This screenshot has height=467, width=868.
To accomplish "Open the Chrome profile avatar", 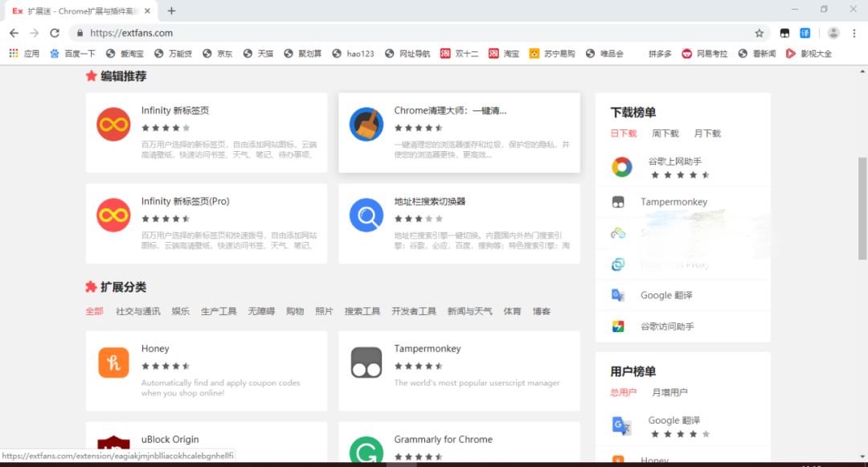I will [833, 33].
